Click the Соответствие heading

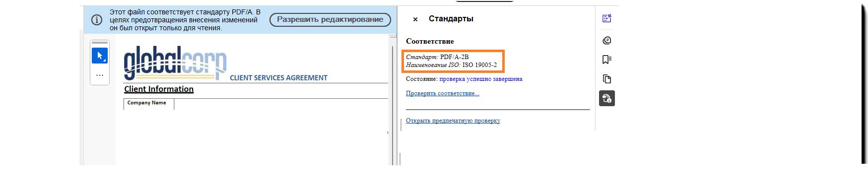[430, 41]
